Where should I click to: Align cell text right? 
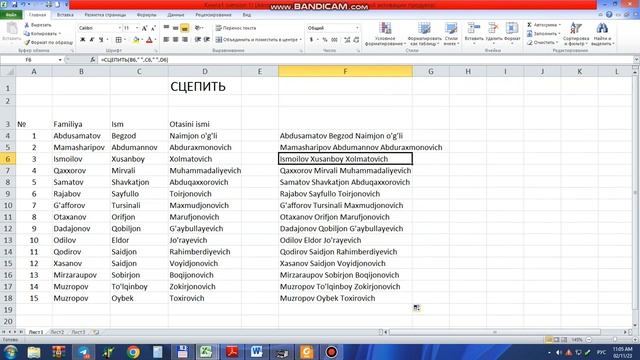[x=184, y=40]
